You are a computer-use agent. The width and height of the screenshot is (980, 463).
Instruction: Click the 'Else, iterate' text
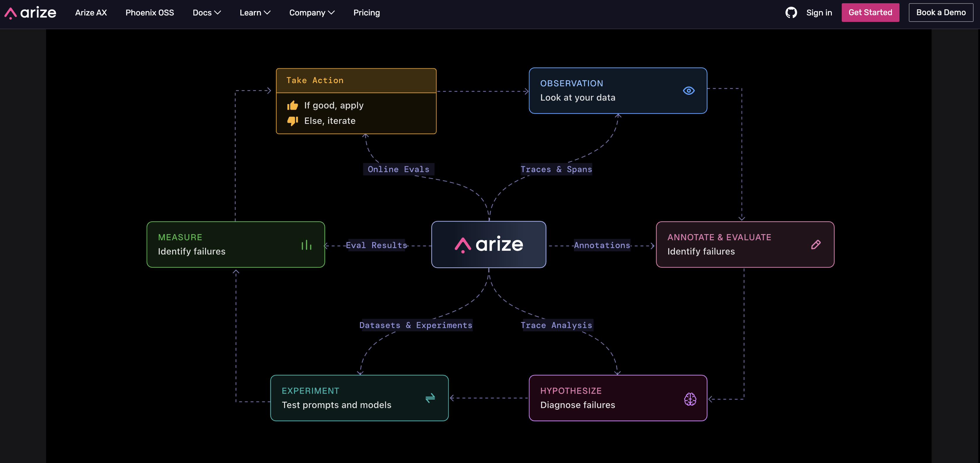click(x=330, y=121)
